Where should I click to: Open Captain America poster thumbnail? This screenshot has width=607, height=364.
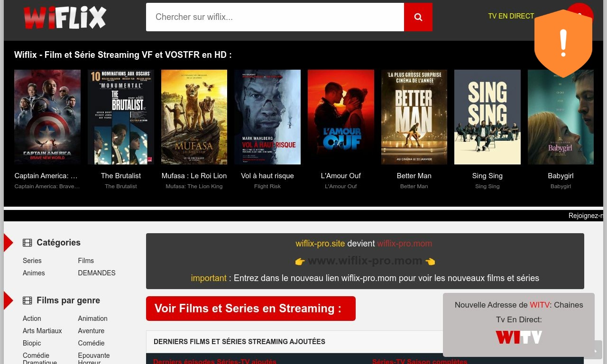[47, 117]
